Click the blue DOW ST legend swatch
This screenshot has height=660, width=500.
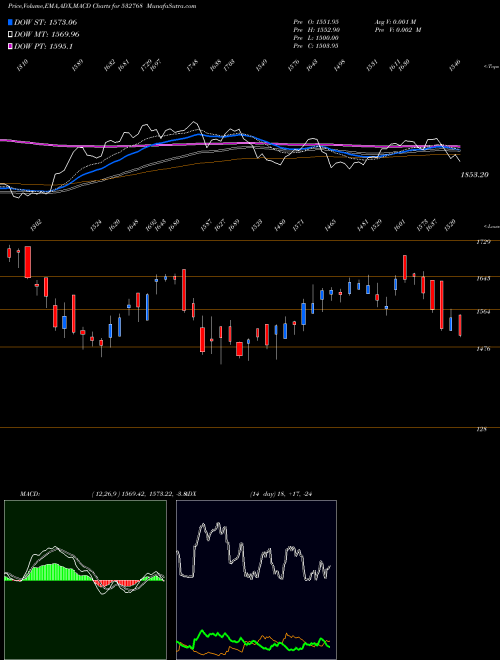coord(11,22)
